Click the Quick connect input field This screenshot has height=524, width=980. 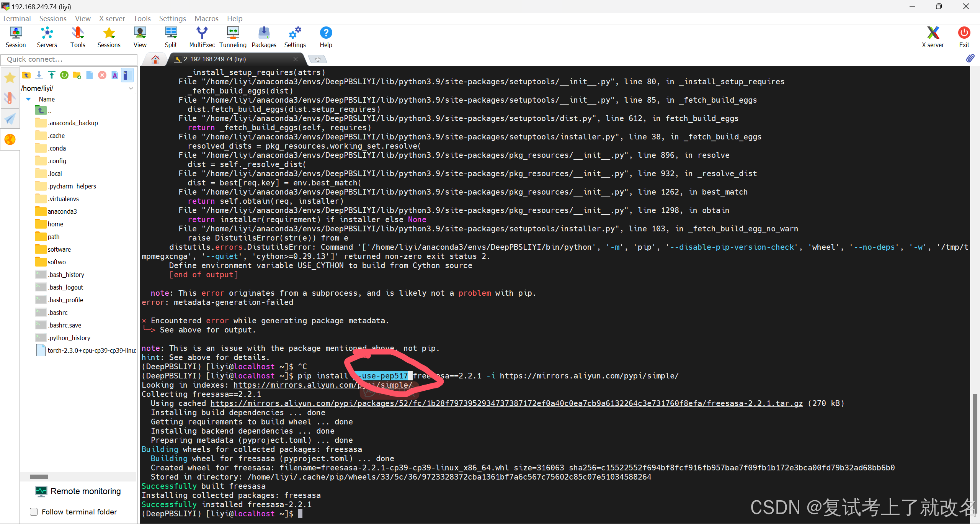point(69,59)
